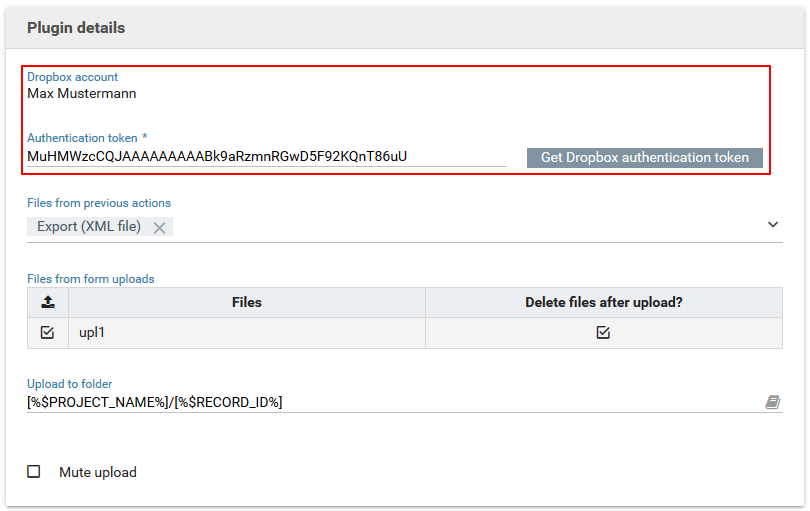
Task: Click Get Dropbox authentication token button
Action: click(644, 157)
